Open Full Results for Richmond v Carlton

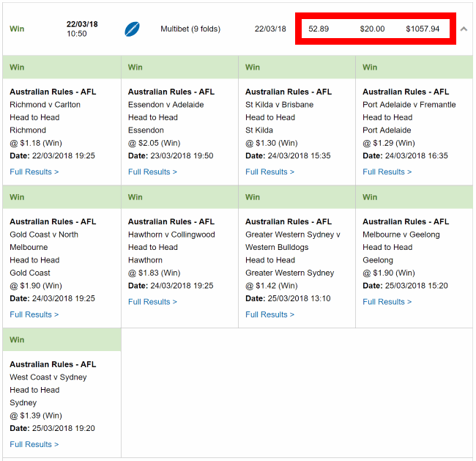[x=34, y=172]
